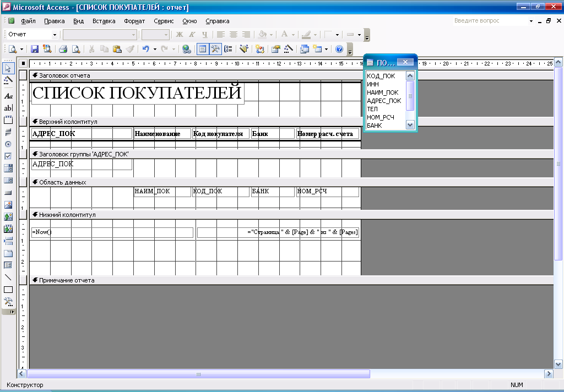Screen dimensions: 564x392
Task: Select the Unbound Object Frame tool
Action: coord(8,217)
